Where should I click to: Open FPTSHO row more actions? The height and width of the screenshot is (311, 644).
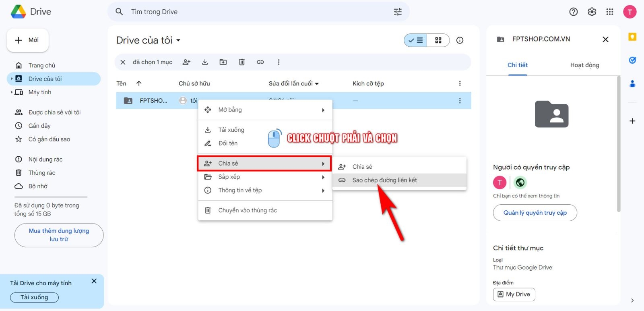pos(460,101)
